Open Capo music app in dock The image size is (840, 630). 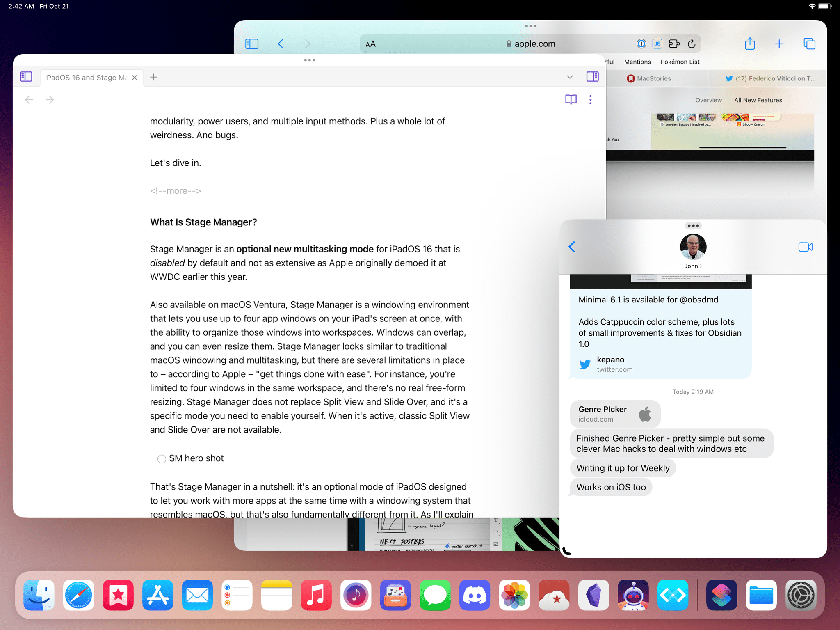coord(356,595)
